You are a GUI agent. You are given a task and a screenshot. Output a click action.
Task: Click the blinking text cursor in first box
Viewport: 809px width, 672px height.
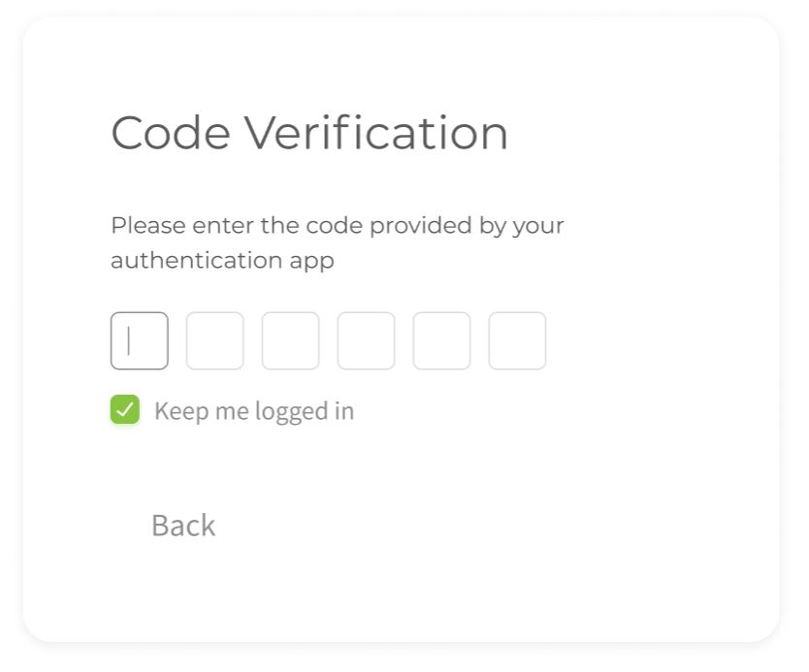(x=128, y=341)
